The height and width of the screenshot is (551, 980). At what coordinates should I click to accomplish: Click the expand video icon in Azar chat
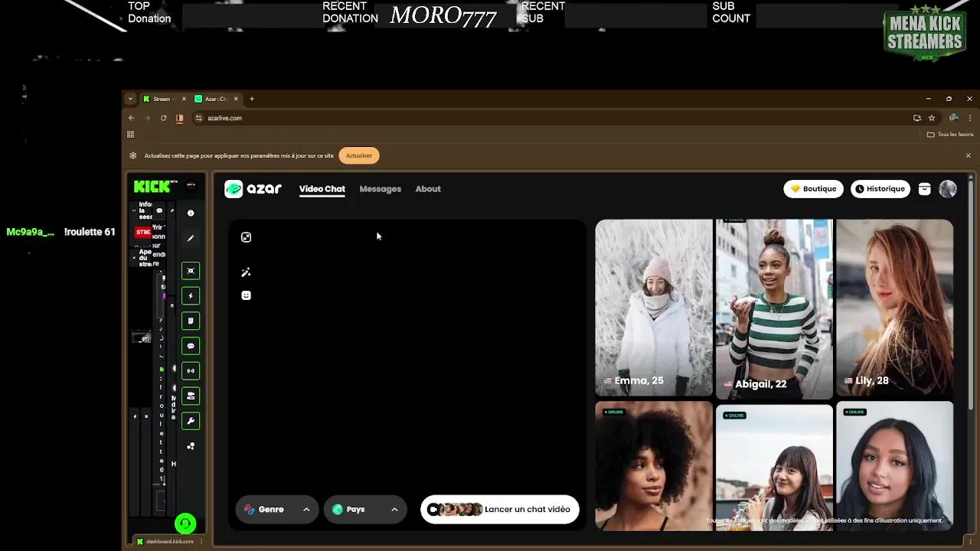pyautogui.click(x=246, y=237)
